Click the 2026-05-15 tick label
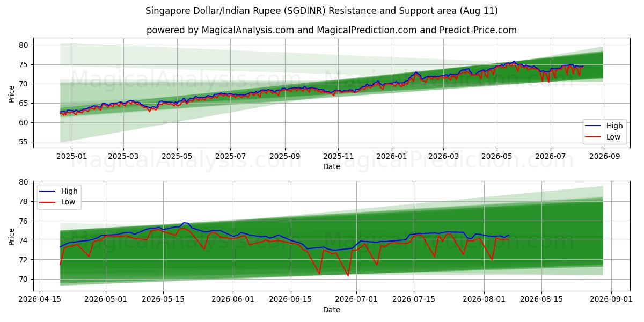The height and width of the screenshot is (322, 644). tap(163, 299)
